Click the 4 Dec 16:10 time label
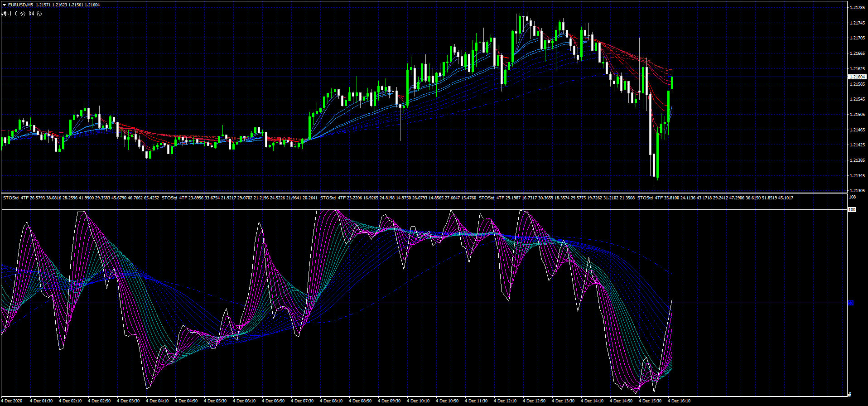Screen dimensions: 868x406 [x=679, y=401]
